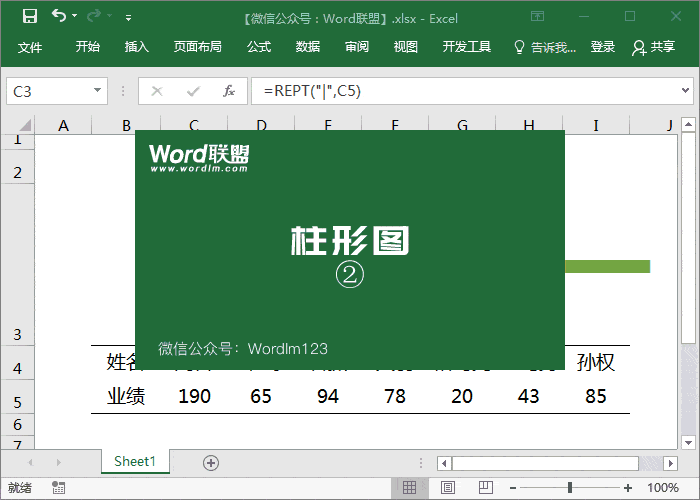Select the Sheet1 worksheet tab
The width and height of the screenshot is (700, 500).
click(x=135, y=461)
